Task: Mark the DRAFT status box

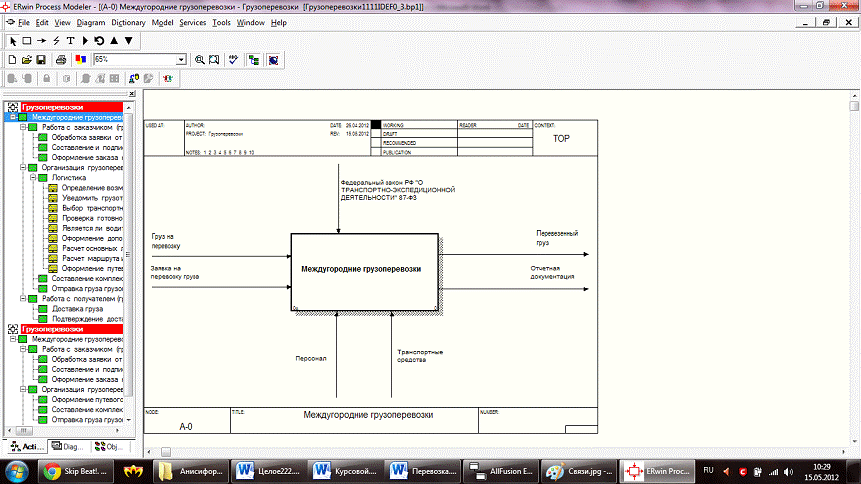Action: click(x=376, y=135)
